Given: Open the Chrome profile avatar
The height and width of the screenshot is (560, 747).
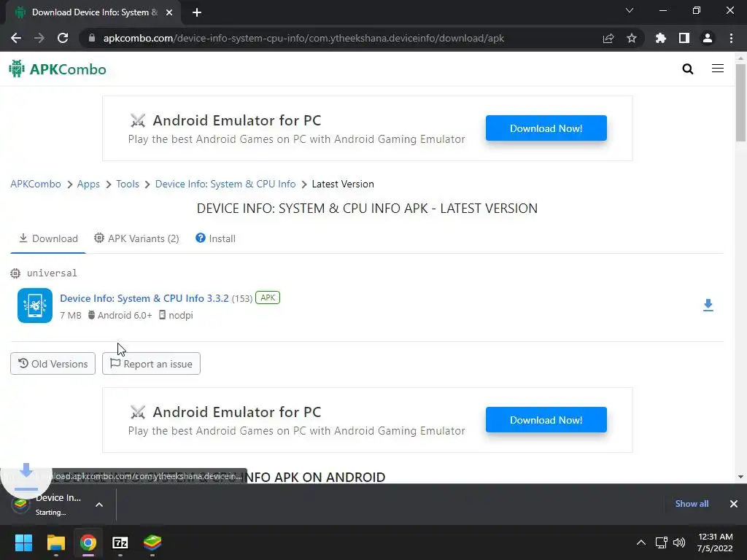Looking at the screenshot, I should [708, 38].
